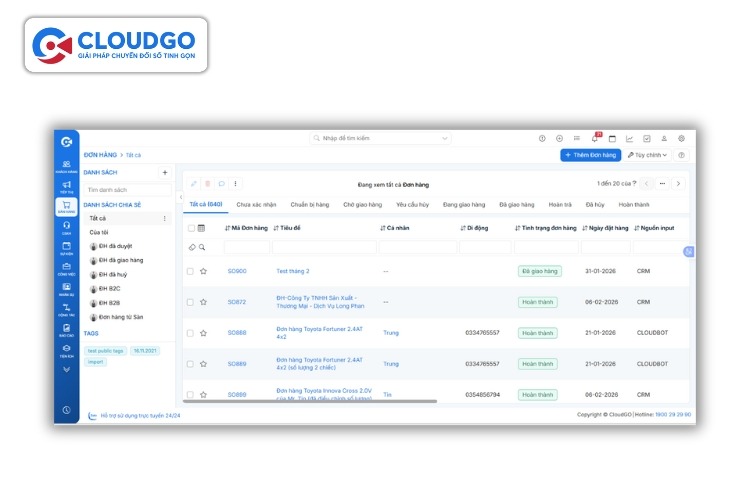
Task: Tick the checkbox for order SO872
Action: pos(190,301)
